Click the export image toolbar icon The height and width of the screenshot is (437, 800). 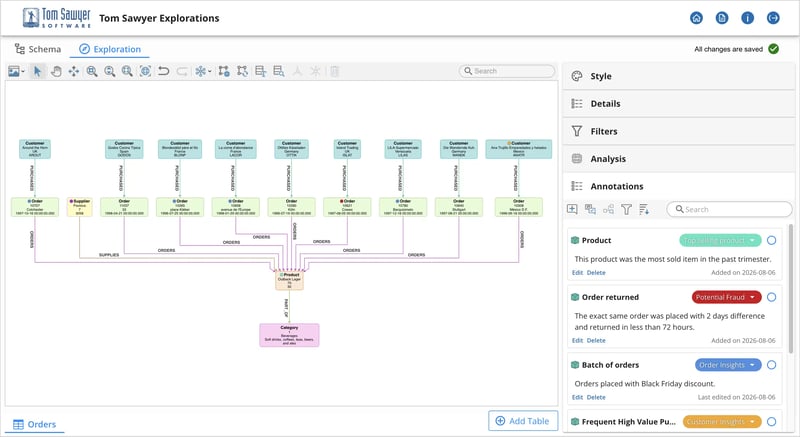14,71
